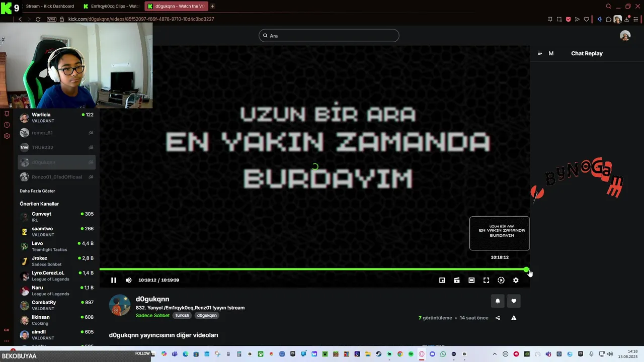Open the browser extensions puzzle icon
The image size is (644, 362).
pos(608,19)
